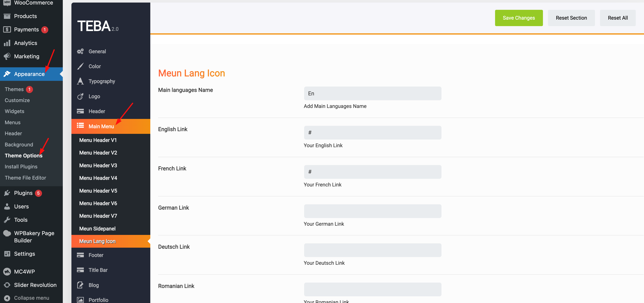Focus the Romanian Link input field
The image size is (644, 303).
click(x=372, y=289)
